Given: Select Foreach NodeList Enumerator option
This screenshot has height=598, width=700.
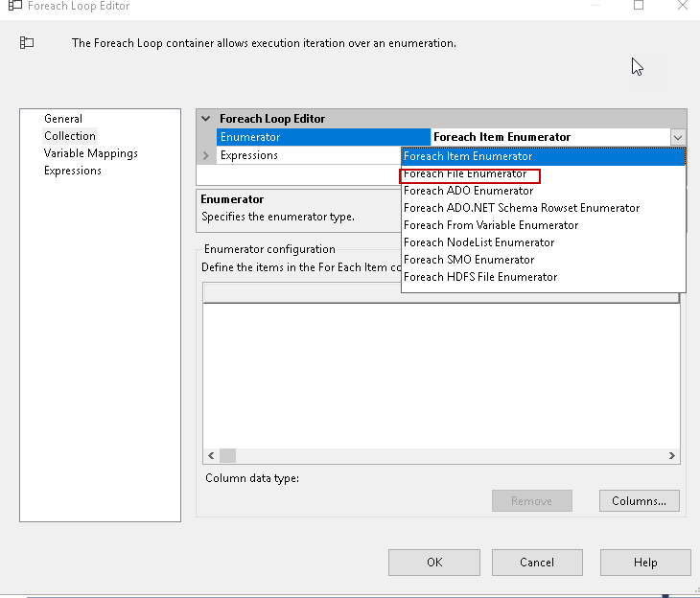Looking at the screenshot, I should point(478,242).
